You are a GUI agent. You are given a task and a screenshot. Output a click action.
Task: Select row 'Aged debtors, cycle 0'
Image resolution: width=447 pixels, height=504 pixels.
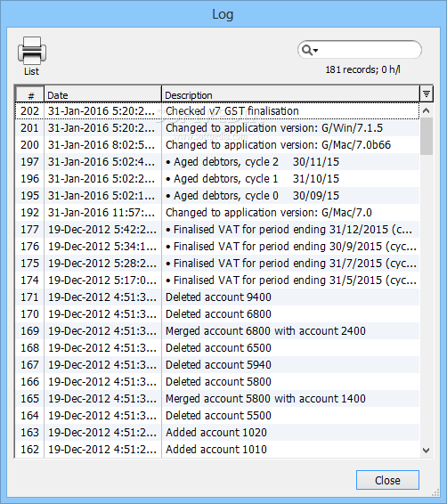pyautogui.click(x=217, y=195)
